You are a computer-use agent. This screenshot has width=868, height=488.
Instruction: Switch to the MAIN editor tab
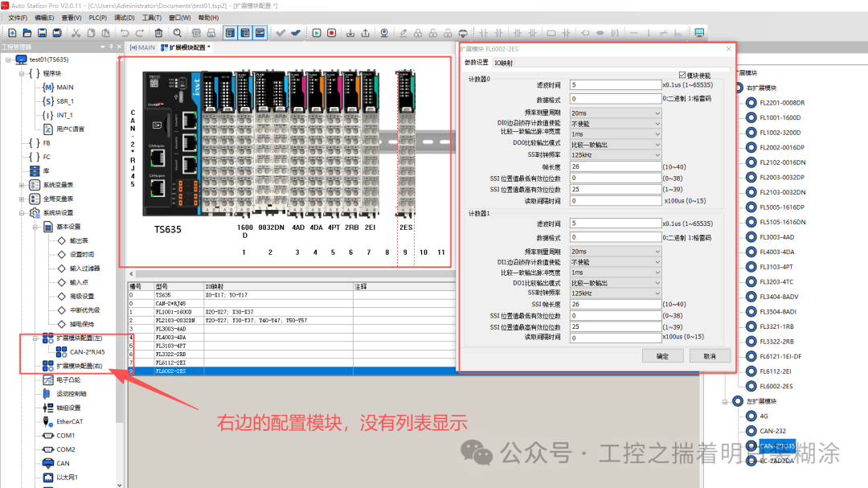coord(143,47)
